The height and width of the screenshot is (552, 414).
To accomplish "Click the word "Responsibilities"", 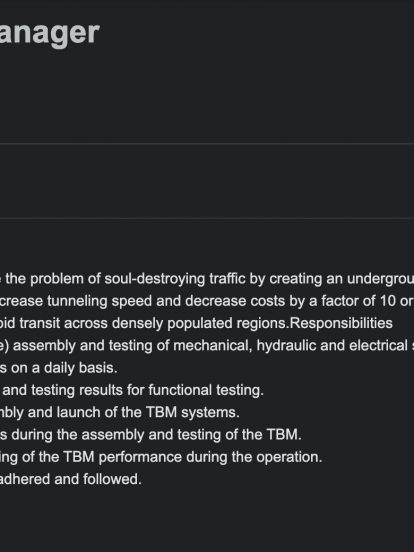I will pos(341,323).
